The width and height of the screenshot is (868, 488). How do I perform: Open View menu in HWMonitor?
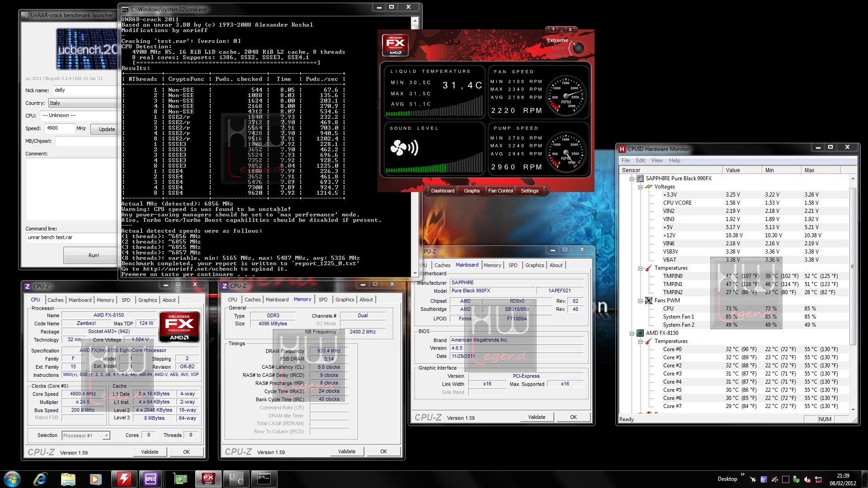click(657, 160)
